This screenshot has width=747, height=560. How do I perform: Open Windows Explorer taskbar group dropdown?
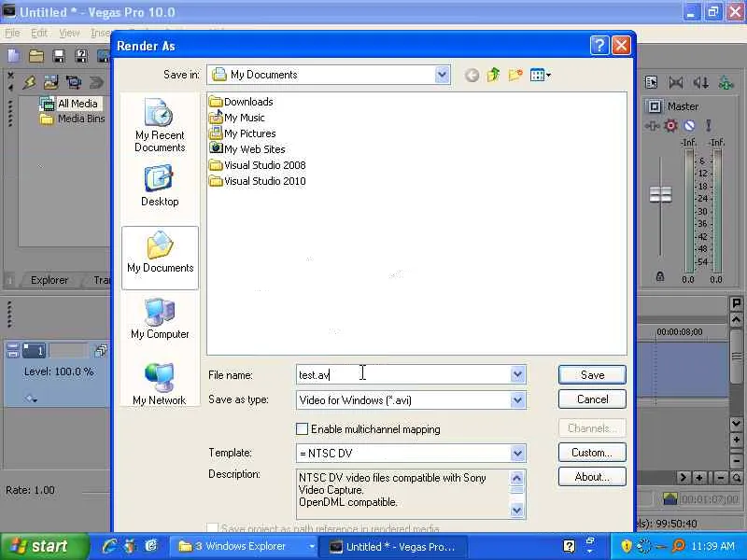[312, 546]
